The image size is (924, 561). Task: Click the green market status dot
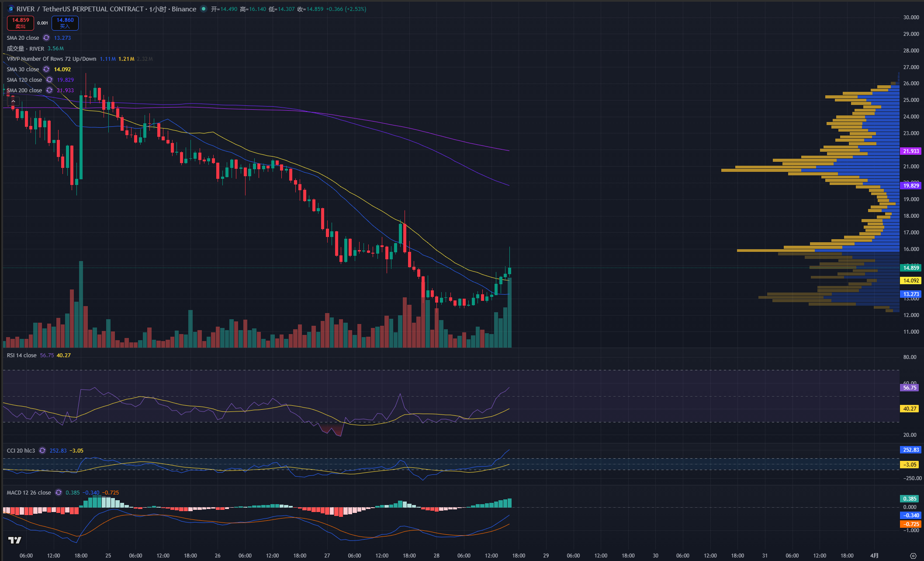pos(204,9)
